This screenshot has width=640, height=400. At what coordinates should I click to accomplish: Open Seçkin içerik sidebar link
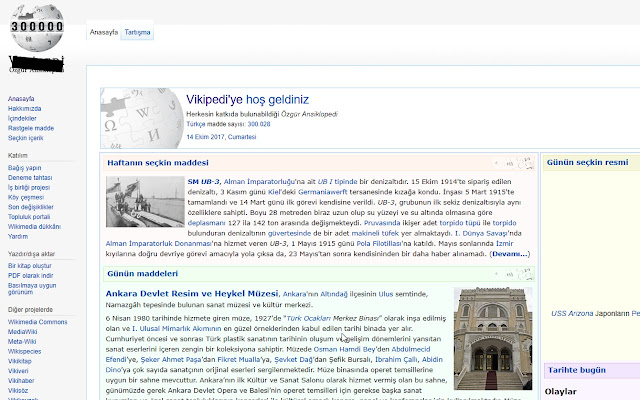pyautogui.click(x=25, y=138)
